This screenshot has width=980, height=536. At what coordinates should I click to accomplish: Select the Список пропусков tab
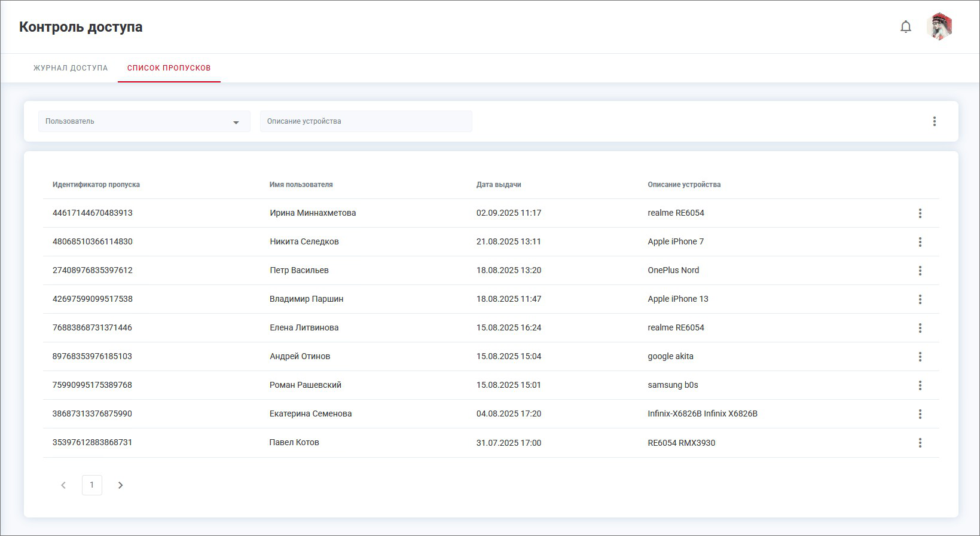169,68
